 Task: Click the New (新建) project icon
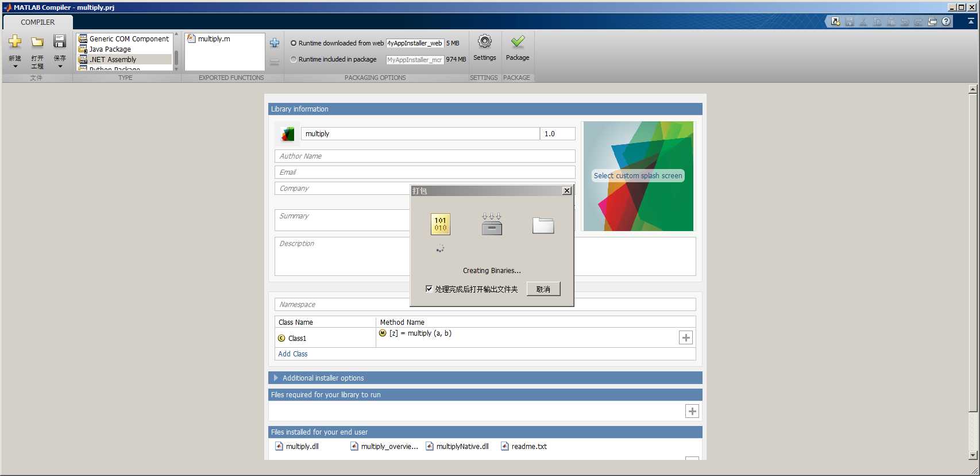coord(15,41)
